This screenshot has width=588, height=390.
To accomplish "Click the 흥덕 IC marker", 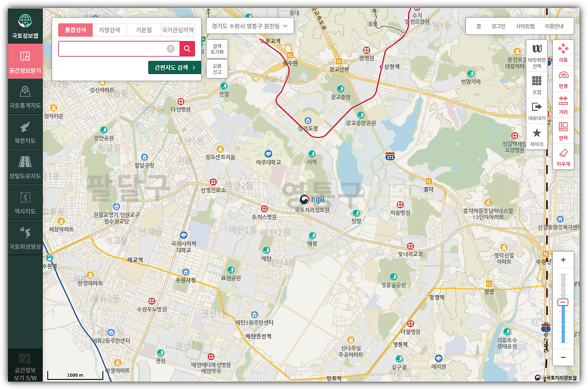I will (x=429, y=181).
